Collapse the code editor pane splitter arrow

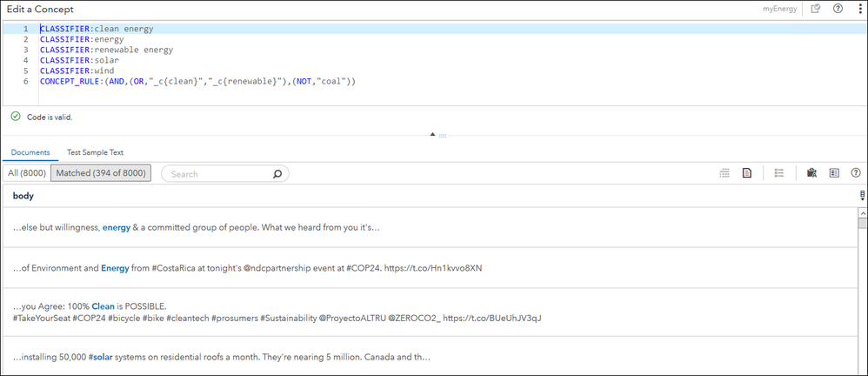tap(432, 135)
